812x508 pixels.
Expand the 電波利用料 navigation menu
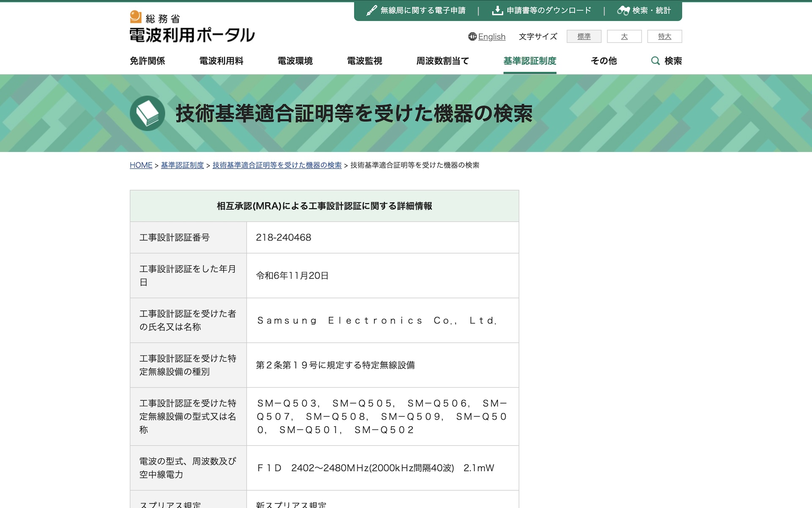pos(221,61)
